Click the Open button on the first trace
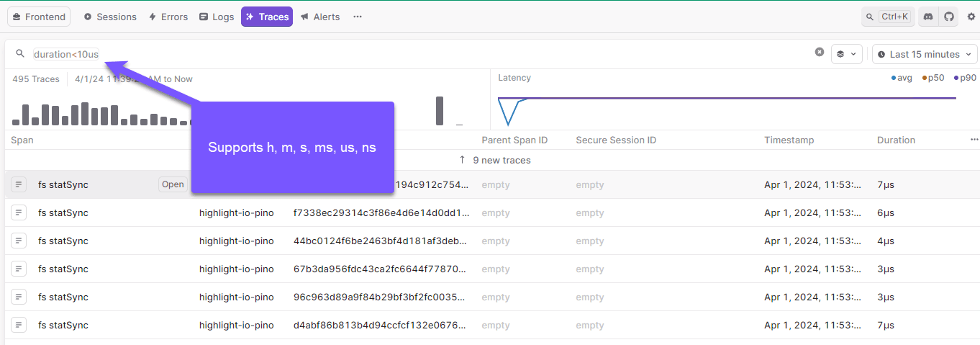Screen dimensions: 980x345 [173, 184]
